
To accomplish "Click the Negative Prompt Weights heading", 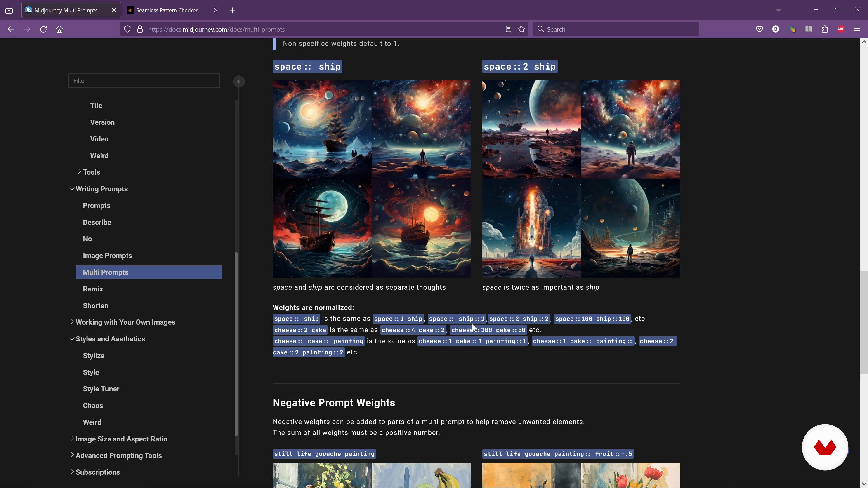I will point(334,403).
